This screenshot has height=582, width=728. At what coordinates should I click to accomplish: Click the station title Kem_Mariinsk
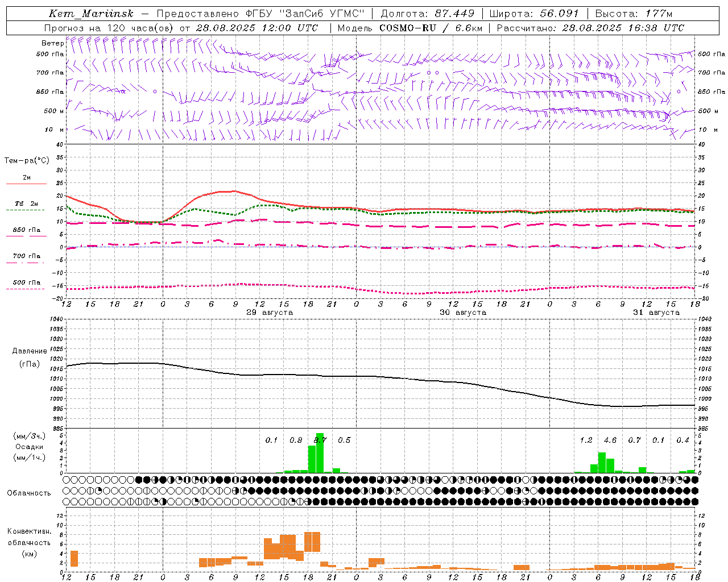click(x=92, y=14)
